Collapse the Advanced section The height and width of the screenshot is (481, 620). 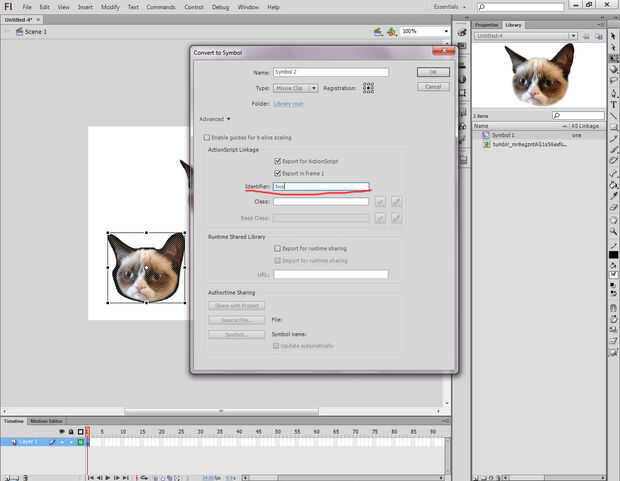(214, 119)
